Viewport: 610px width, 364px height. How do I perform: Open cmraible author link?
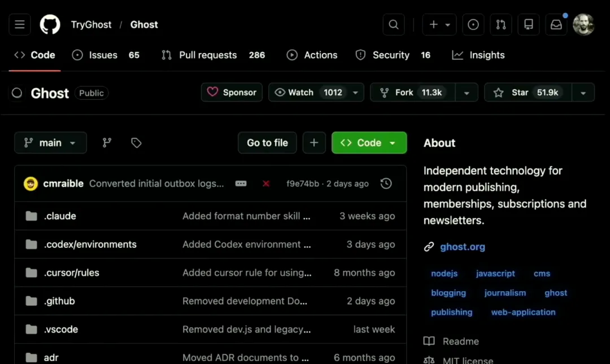(63, 183)
